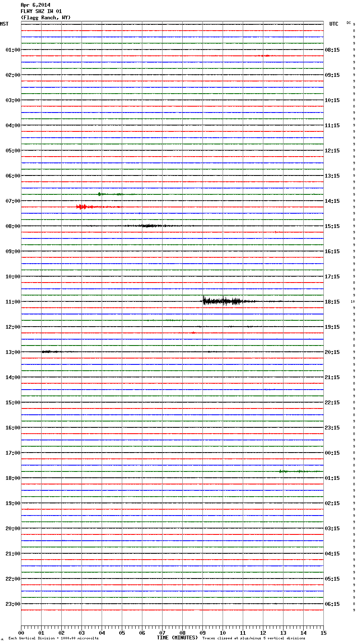357x644 pixels.
Task: Click minute 00 on the bottom axis
Action: (x=21, y=633)
